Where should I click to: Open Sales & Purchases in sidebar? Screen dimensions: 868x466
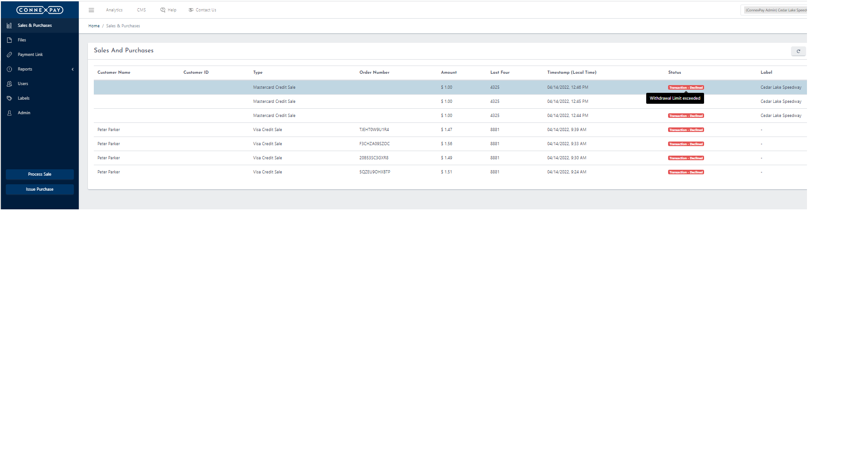coord(40,25)
